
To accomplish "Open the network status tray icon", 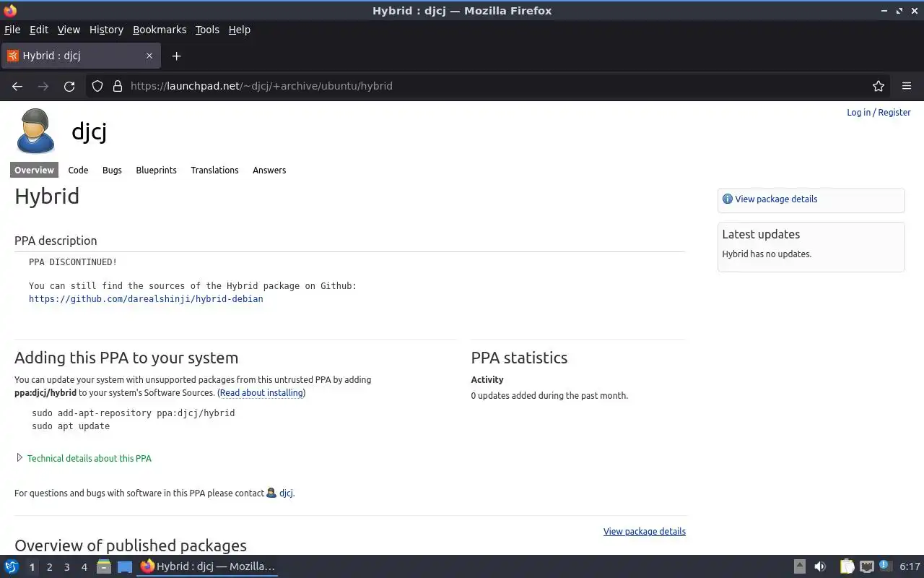I will coord(867,566).
